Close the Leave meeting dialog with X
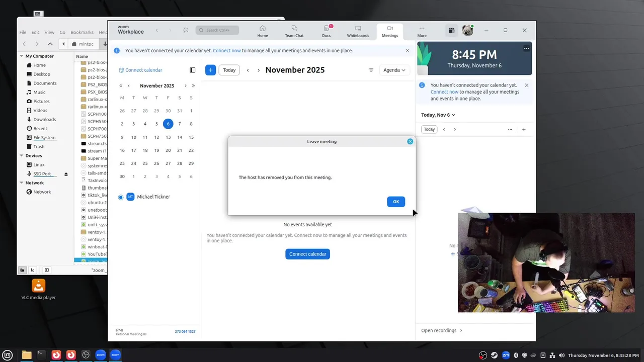644x362 pixels. (x=410, y=141)
